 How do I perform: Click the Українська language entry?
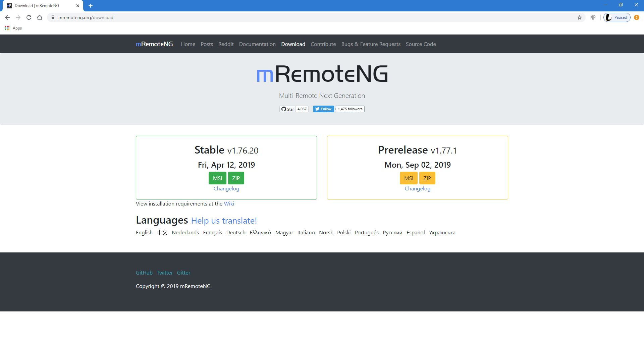(x=442, y=232)
